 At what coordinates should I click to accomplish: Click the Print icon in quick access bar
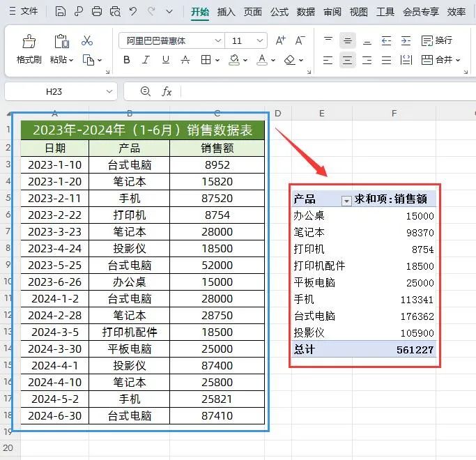pos(97,11)
